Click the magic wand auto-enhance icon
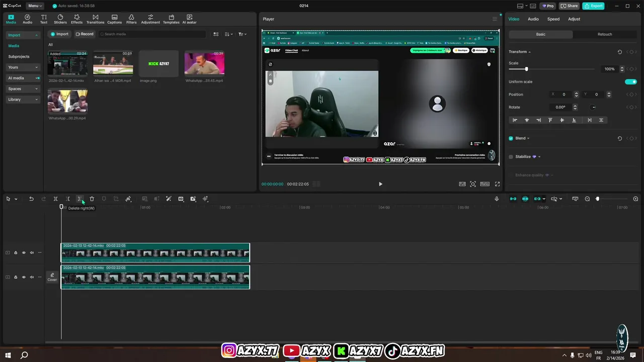Image resolution: width=644 pixels, height=362 pixels. pyautogui.click(x=169, y=199)
